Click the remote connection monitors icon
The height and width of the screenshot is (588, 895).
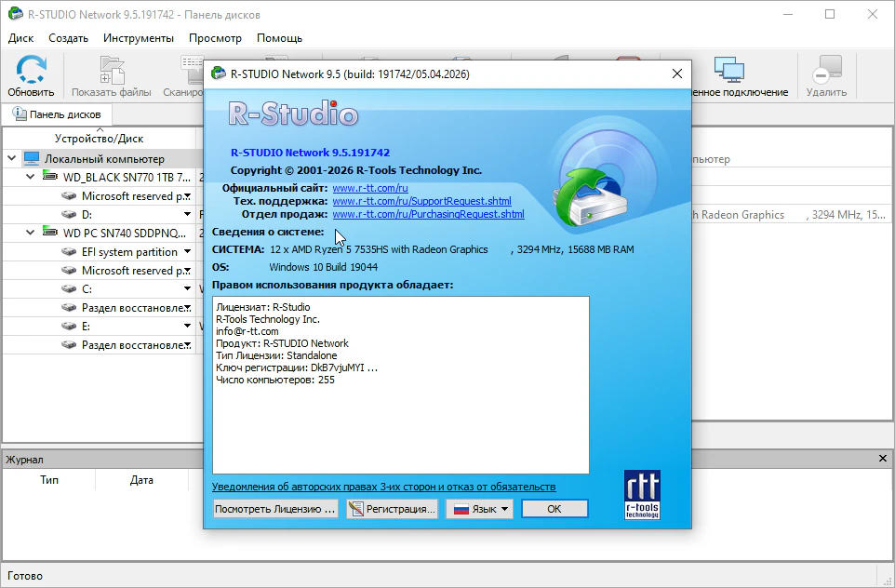(x=728, y=71)
